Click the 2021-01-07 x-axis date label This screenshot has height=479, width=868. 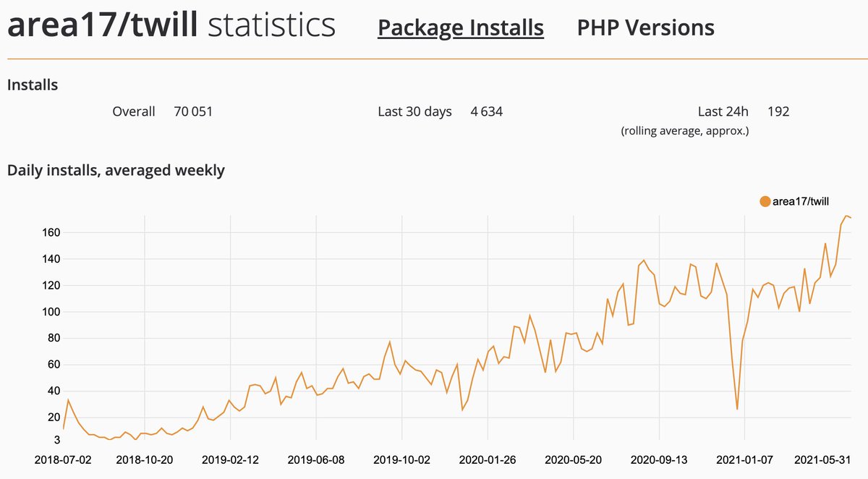click(x=745, y=459)
